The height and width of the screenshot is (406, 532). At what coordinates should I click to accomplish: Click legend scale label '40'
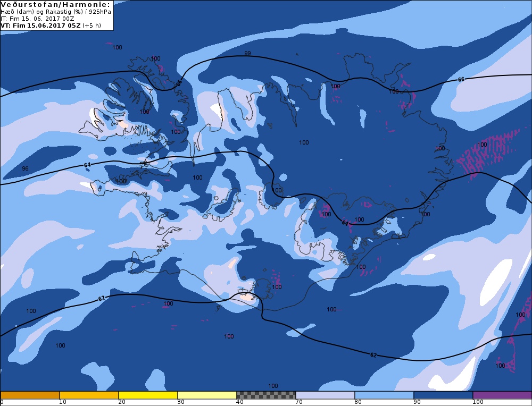239,402
